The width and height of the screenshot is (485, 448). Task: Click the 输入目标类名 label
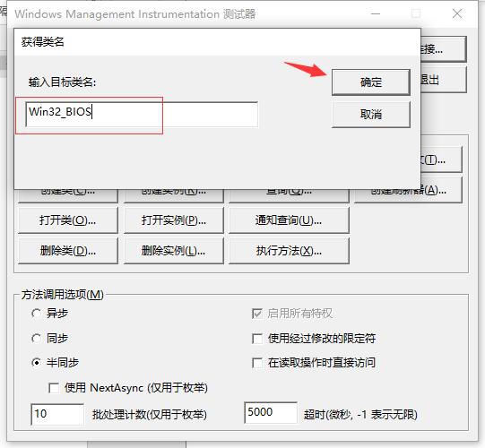pyautogui.click(x=62, y=82)
